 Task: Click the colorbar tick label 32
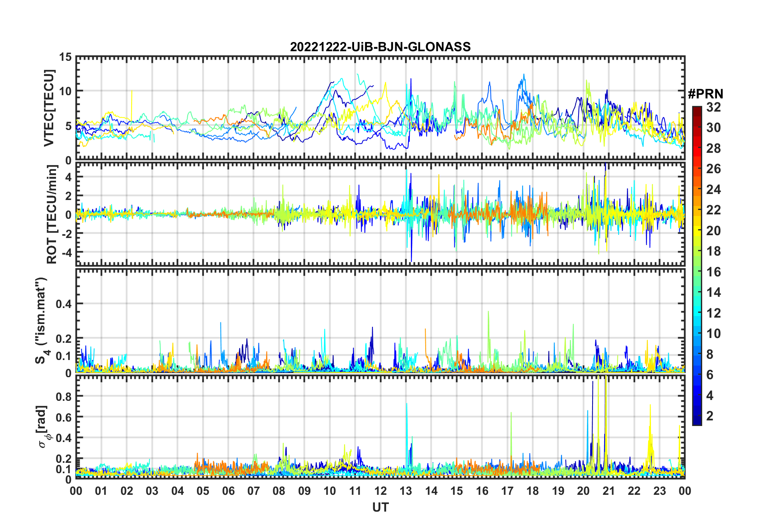tap(713, 107)
